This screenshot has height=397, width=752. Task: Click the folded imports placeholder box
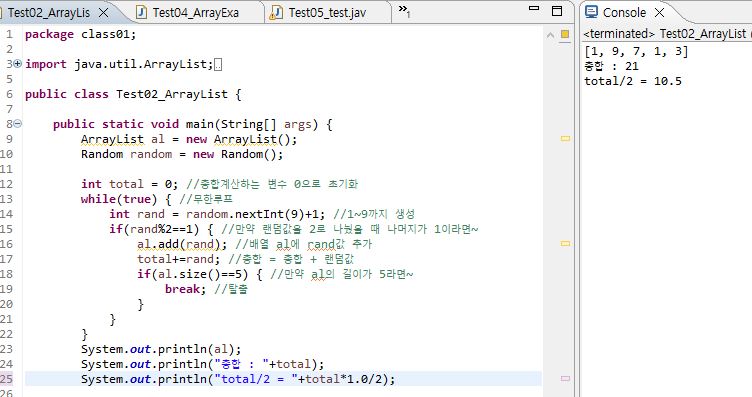click(x=218, y=64)
